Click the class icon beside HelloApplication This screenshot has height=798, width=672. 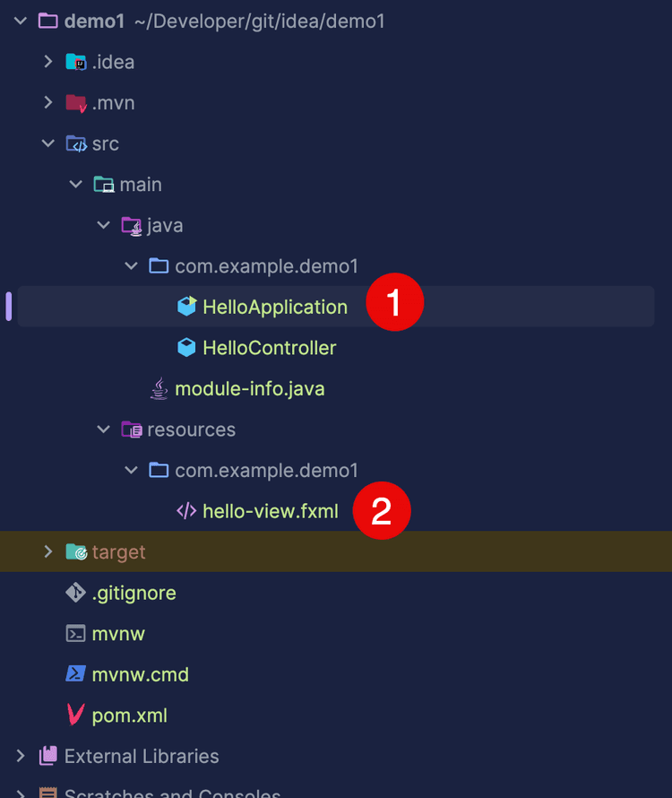(186, 306)
